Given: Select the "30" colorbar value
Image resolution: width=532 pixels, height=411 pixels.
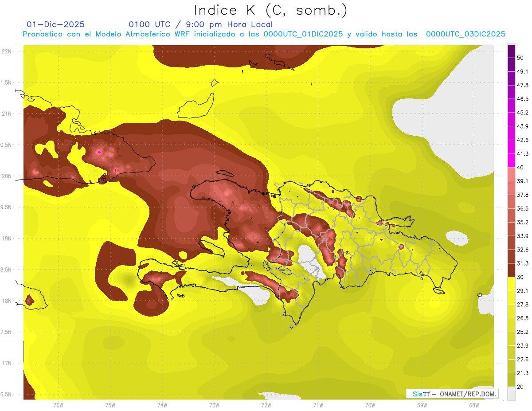Looking at the screenshot, I should 520,277.
